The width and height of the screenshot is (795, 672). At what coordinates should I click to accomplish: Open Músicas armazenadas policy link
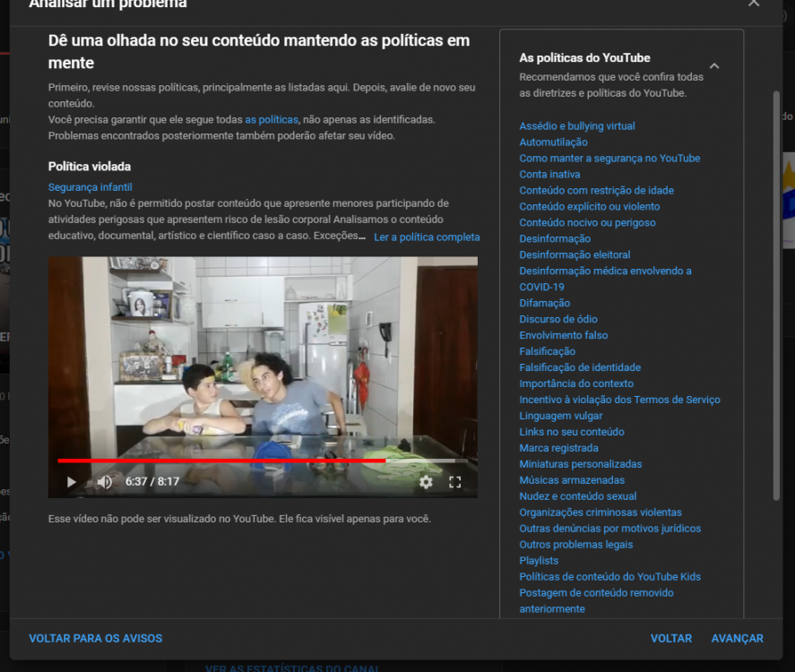[572, 480]
